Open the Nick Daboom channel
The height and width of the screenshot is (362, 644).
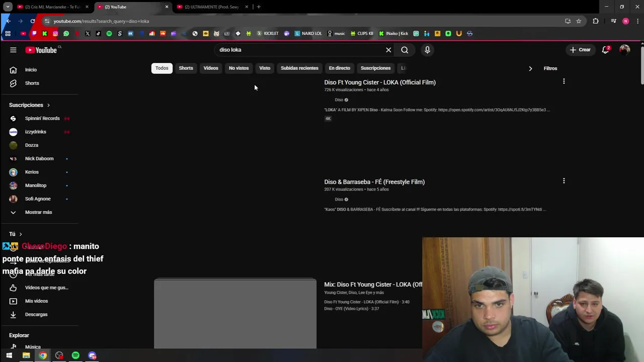pos(39,158)
